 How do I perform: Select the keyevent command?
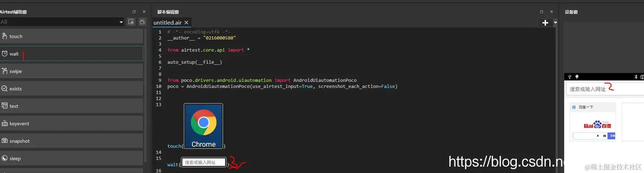pos(71,124)
